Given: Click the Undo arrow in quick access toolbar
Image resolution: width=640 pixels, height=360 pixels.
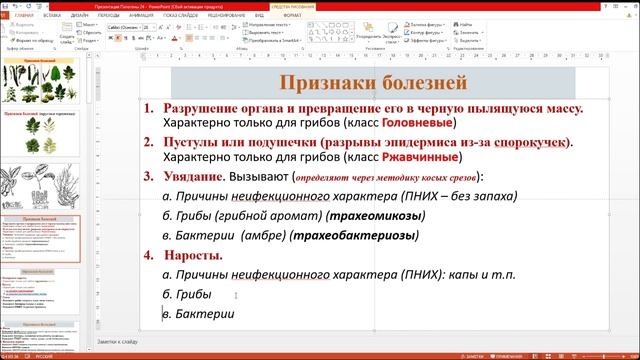Looking at the screenshot, I should 15,7.
